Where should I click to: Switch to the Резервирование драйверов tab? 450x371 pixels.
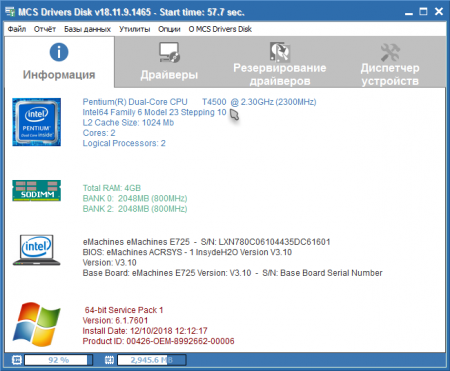280,62
